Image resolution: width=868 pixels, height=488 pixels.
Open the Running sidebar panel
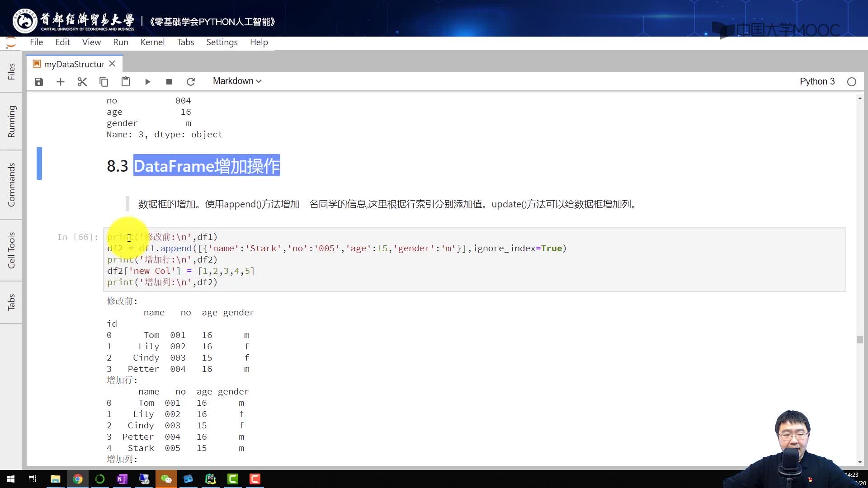point(11,121)
